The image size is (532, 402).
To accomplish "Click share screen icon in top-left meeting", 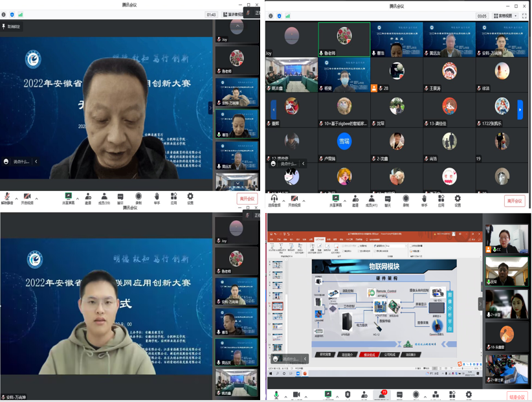I will click(68, 197).
